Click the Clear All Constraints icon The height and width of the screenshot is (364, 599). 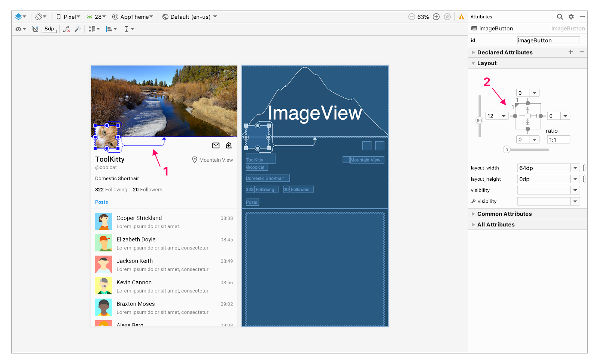(67, 29)
